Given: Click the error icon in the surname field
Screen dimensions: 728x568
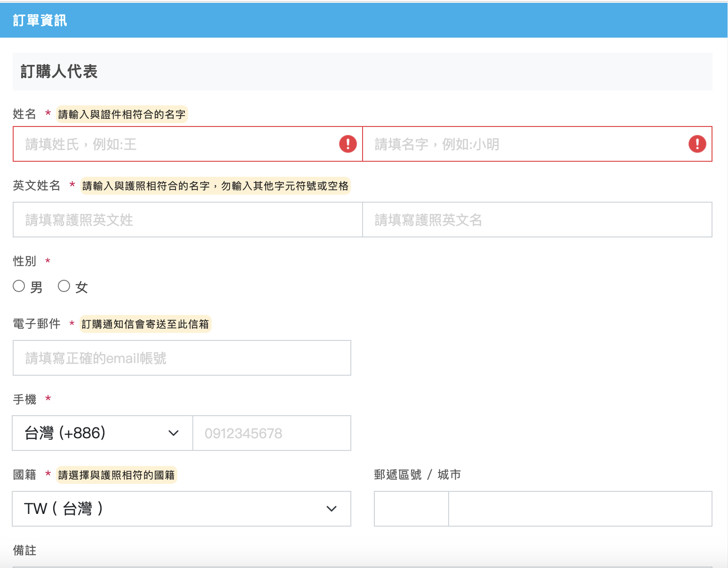Looking at the screenshot, I should (x=348, y=144).
